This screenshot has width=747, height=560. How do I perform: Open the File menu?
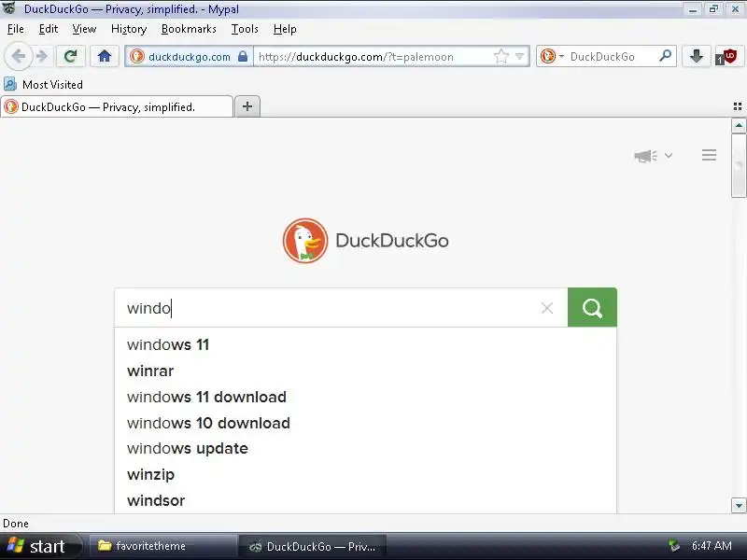(16, 29)
